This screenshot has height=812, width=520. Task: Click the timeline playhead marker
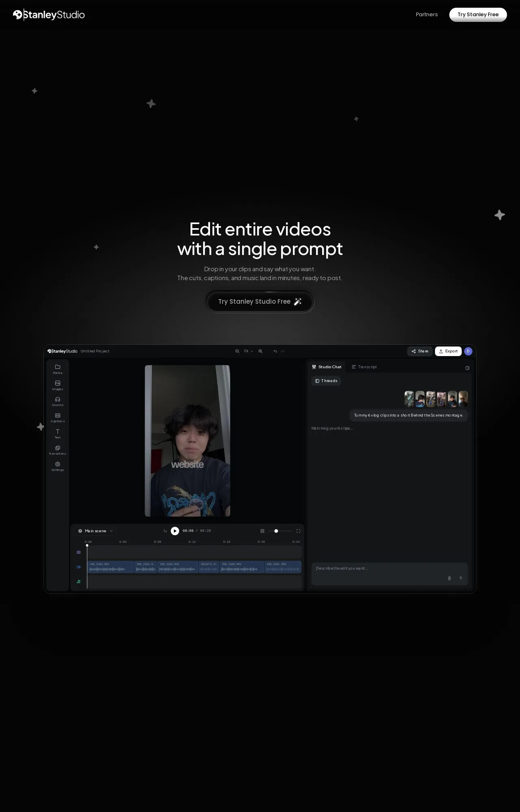(x=87, y=545)
